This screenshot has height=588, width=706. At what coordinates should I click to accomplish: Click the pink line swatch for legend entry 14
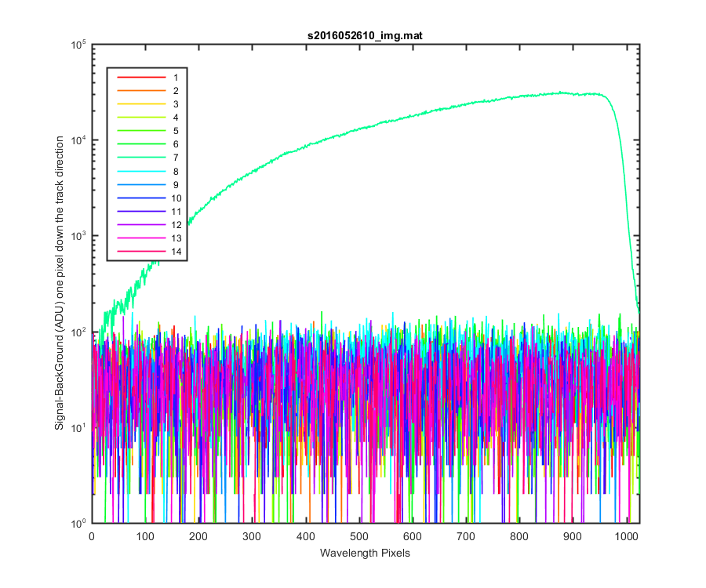[x=141, y=252]
